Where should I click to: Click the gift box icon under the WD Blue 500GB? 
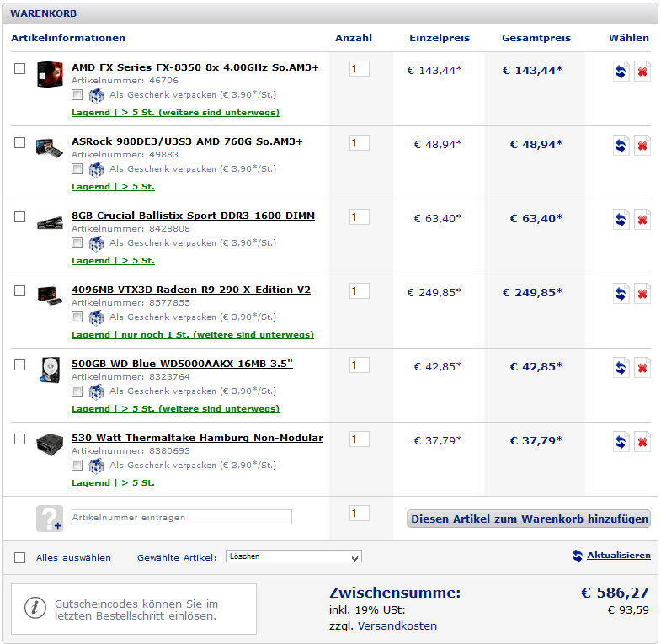pos(96,392)
